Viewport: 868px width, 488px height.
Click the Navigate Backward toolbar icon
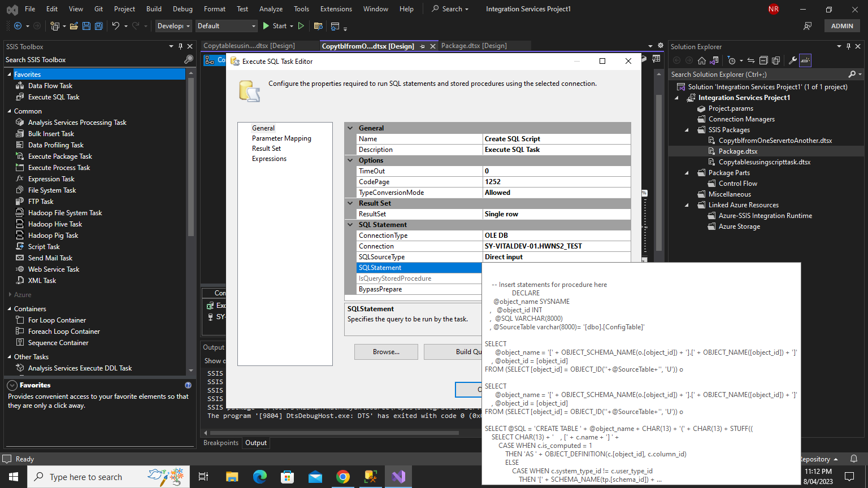click(18, 26)
